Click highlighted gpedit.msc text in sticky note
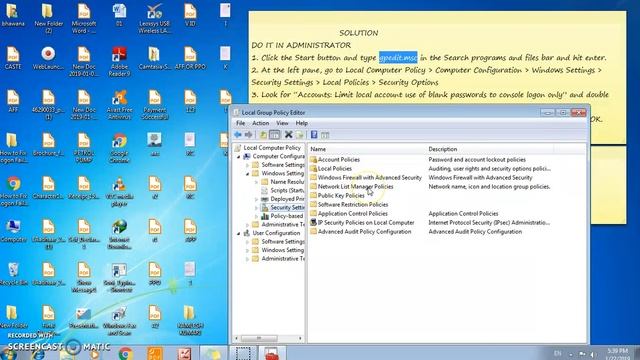This screenshot has width=640, height=360. 398,58
